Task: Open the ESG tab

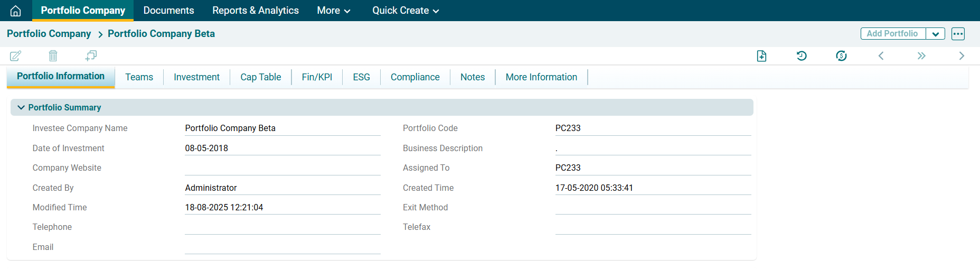Action: [361, 77]
